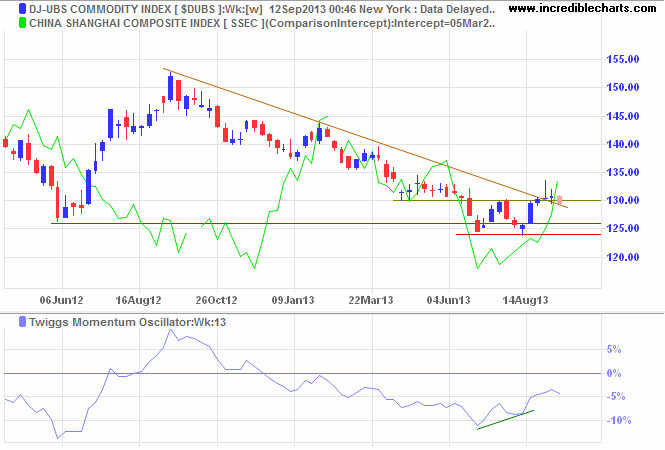This screenshot has height=450, width=665.
Task: Click the 135.00 price axis label
Action: click(x=623, y=172)
